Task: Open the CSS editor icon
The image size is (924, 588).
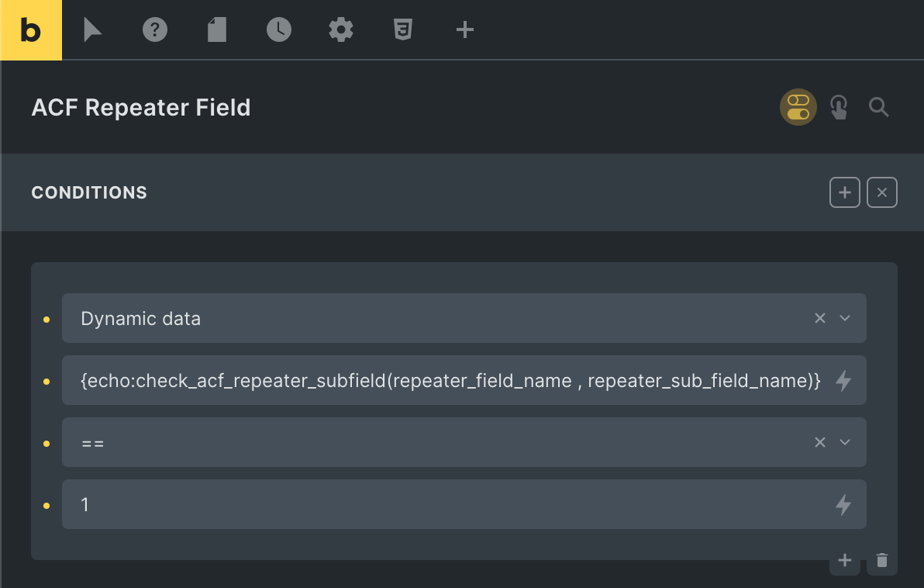Action: 402,30
